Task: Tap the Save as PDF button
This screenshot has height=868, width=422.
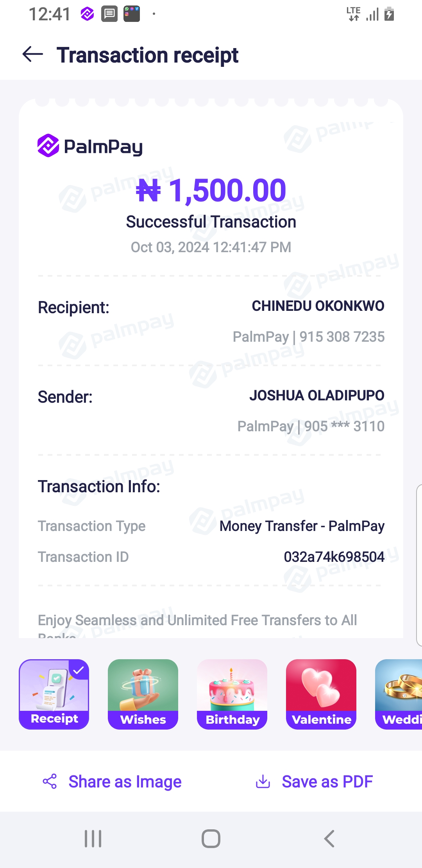Action: click(327, 782)
